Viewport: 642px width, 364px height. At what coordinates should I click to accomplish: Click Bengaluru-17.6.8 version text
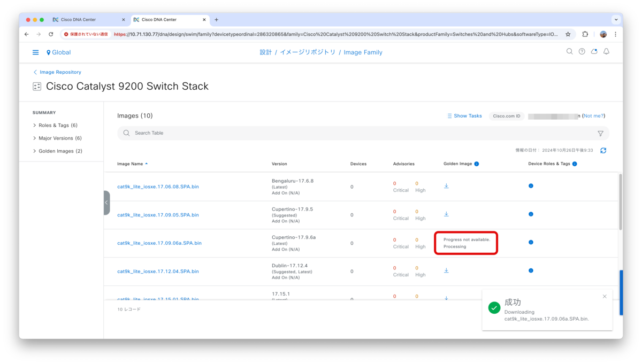(x=293, y=181)
